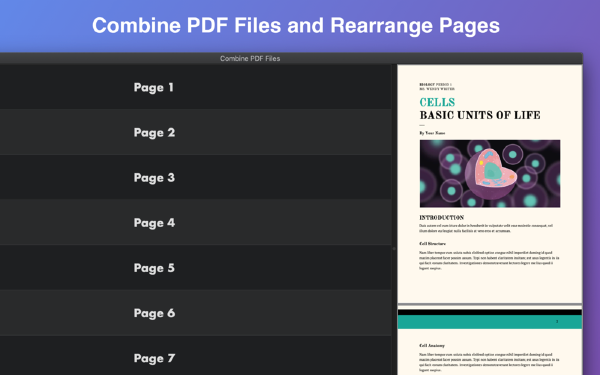Screen dimensions: 600x375
Task: Select the Page 5 row
Action: point(196,267)
